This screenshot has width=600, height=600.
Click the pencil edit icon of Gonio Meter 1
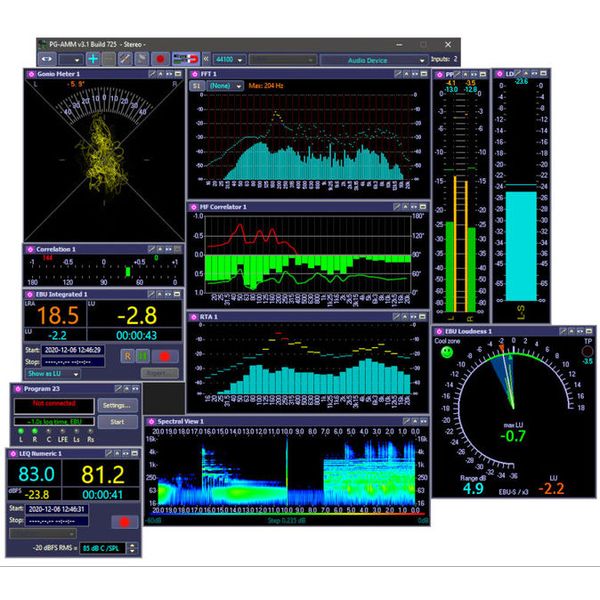tap(152, 74)
